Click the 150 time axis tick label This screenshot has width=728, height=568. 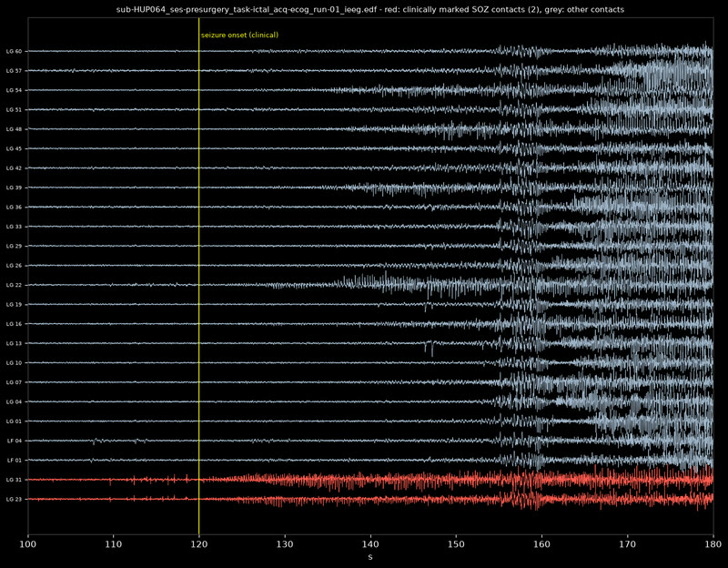pyautogui.click(x=456, y=543)
